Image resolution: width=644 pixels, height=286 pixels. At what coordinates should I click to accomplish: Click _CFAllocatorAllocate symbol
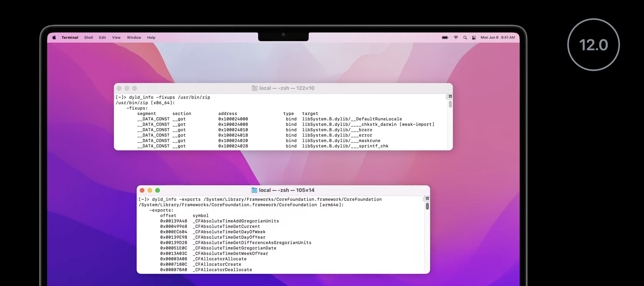pyautogui.click(x=220, y=259)
